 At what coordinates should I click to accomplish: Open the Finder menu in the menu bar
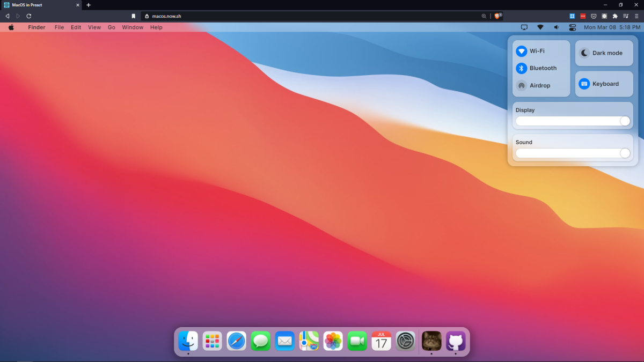pyautogui.click(x=36, y=27)
